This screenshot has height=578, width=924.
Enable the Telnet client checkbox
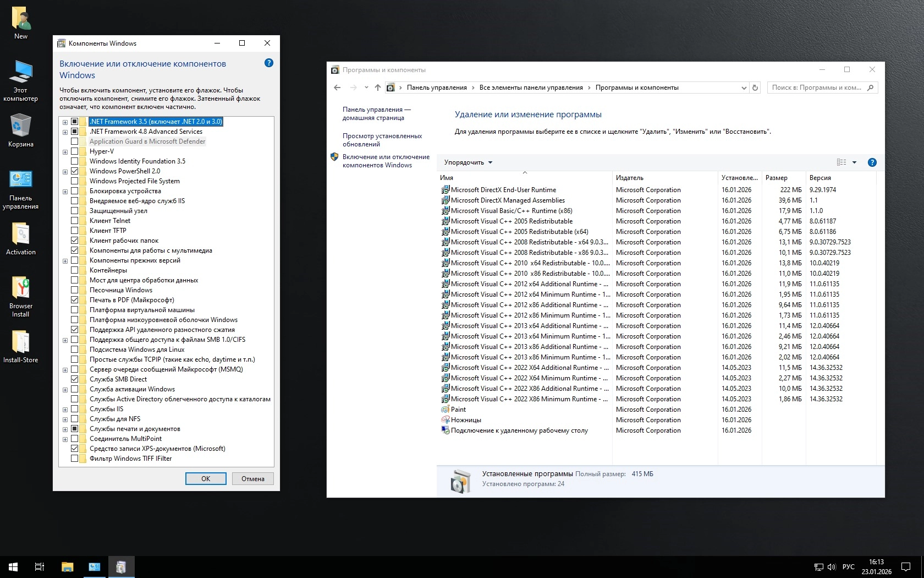(x=74, y=221)
